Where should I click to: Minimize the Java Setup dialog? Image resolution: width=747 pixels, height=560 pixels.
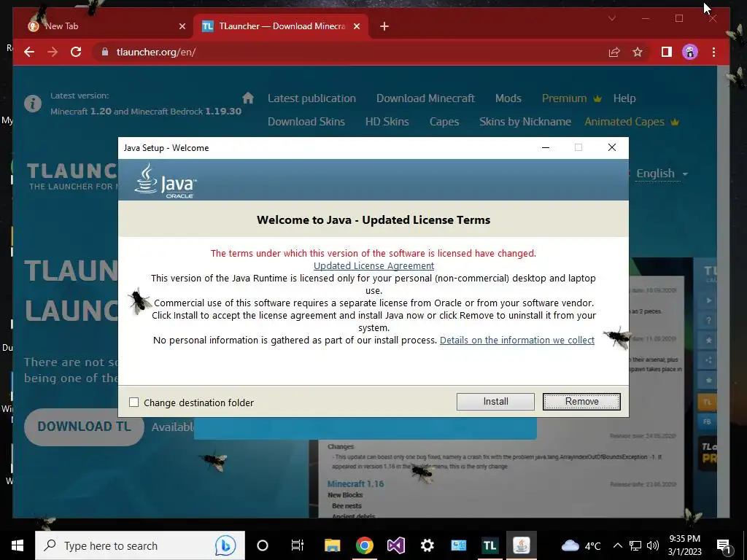[x=546, y=147]
